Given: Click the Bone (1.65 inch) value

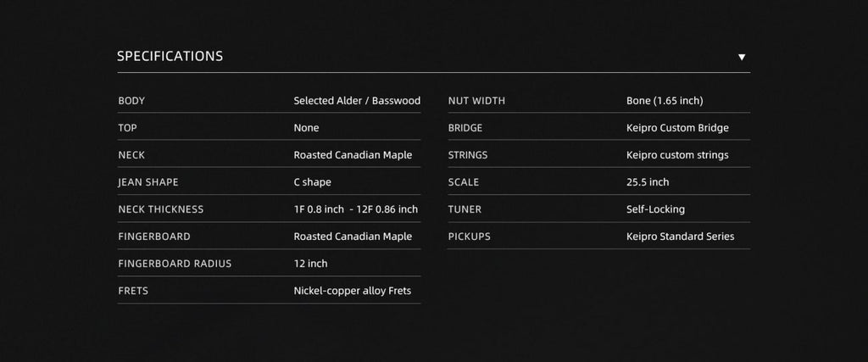Looking at the screenshot, I should [x=665, y=101].
